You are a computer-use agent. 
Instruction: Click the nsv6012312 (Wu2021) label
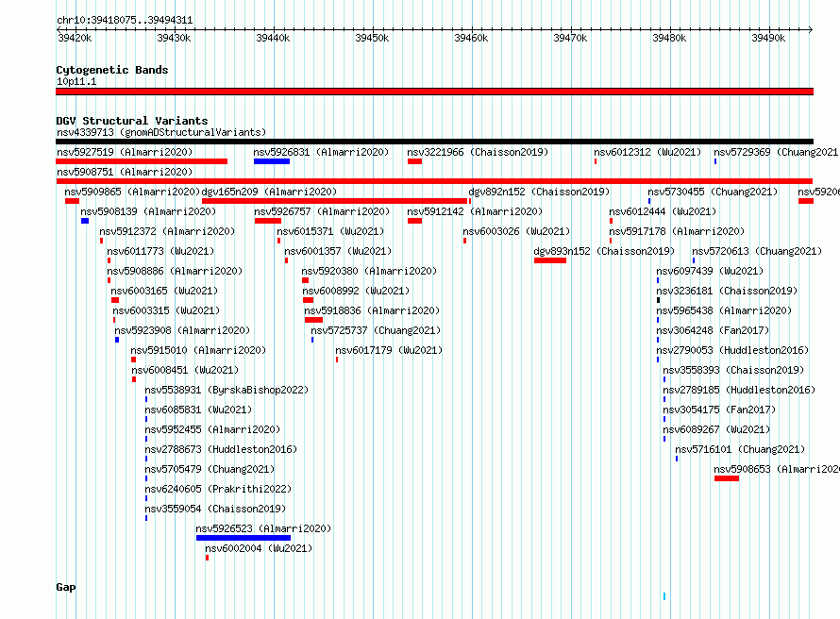(647, 152)
